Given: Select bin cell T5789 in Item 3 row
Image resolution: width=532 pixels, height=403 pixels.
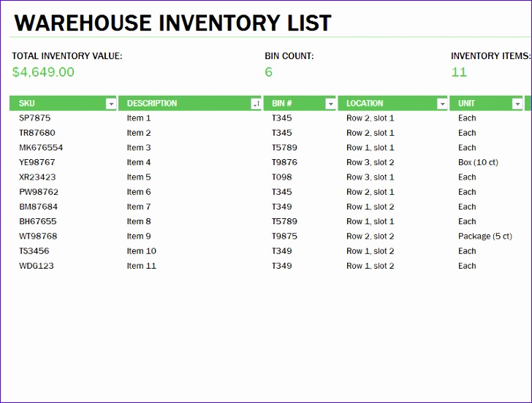Looking at the screenshot, I should pyautogui.click(x=284, y=147).
